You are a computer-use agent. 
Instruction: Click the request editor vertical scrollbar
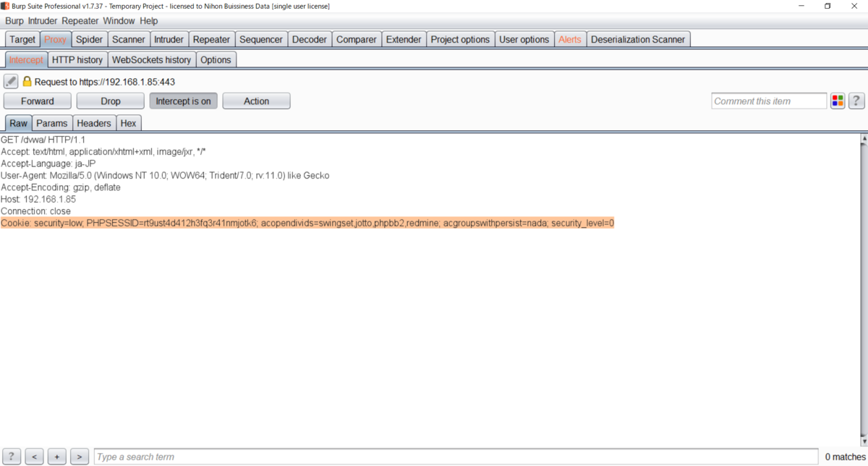[x=863, y=289]
